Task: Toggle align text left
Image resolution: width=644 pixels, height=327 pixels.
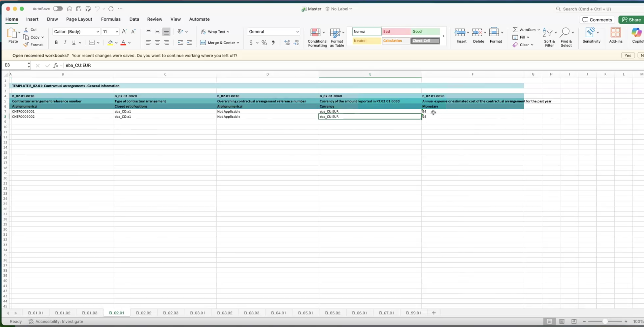Action: (148, 43)
